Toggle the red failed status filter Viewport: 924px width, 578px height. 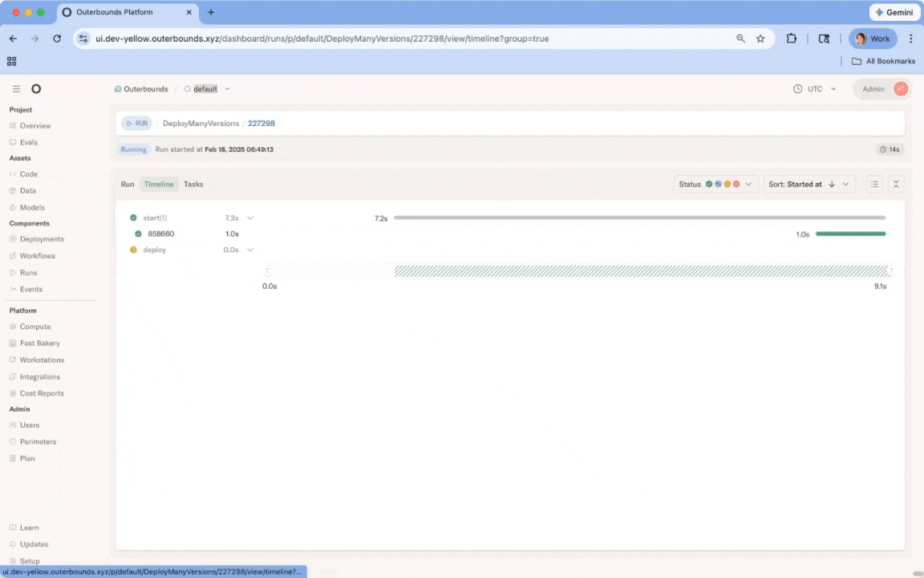click(x=736, y=184)
